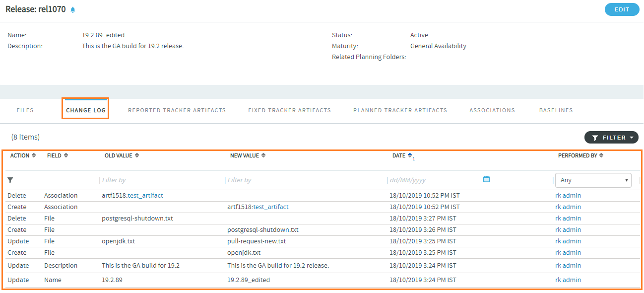Switch to the Files tab

click(x=25, y=110)
